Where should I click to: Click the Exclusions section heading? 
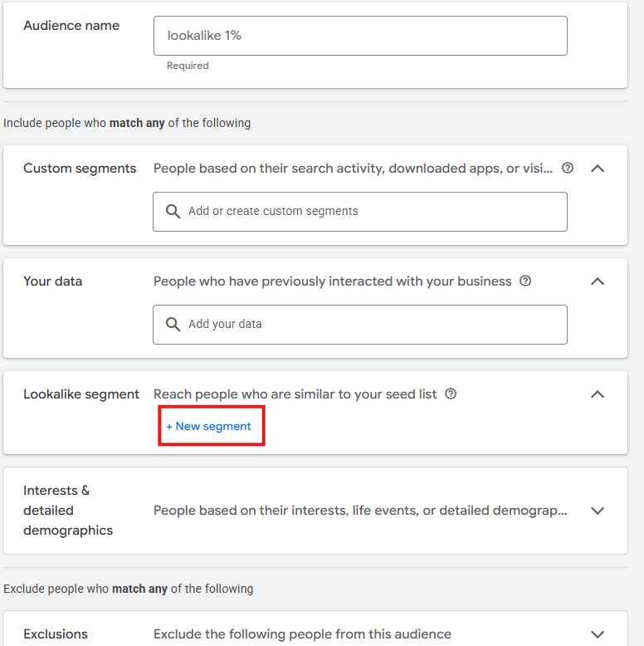coord(56,634)
